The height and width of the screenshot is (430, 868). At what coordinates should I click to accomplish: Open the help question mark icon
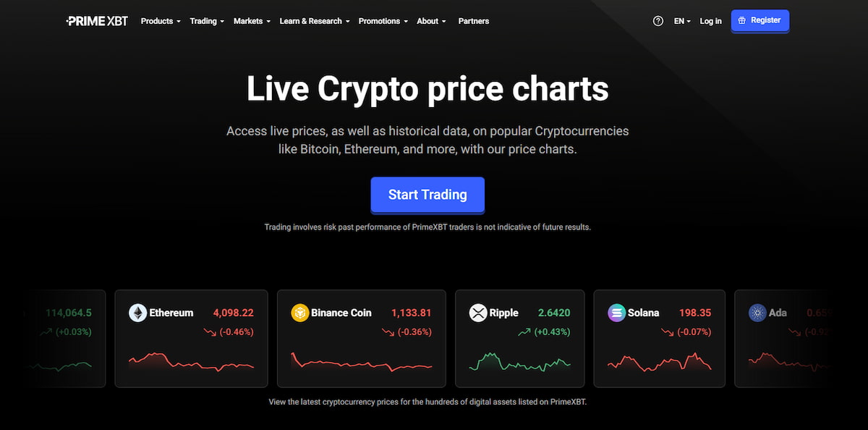coord(658,21)
